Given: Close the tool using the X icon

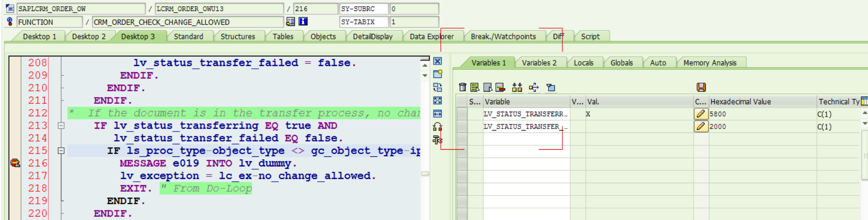Looking at the screenshot, I should (x=437, y=61).
